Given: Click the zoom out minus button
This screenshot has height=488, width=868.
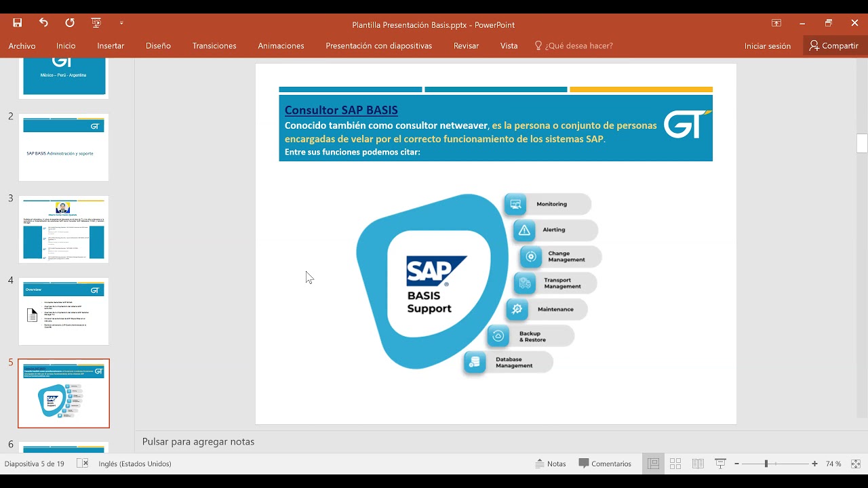Looking at the screenshot, I should pyautogui.click(x=736, y=464).
